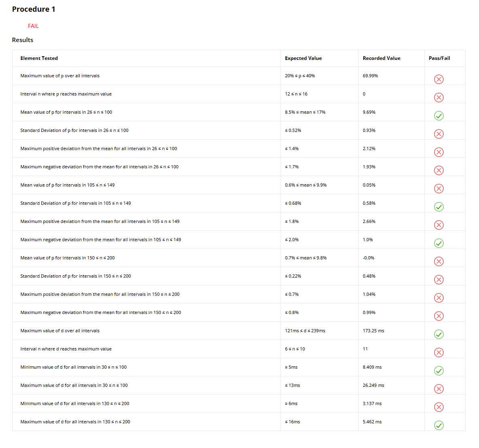
Task: Click pass checkmark for Maximum value of d over all intervals
Action: click(x=439, y=334)
